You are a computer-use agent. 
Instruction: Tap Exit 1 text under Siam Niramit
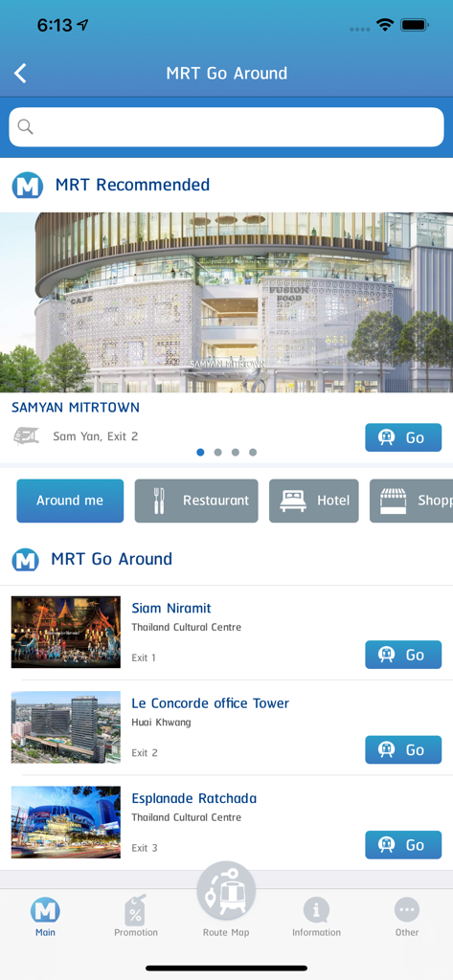144,658
